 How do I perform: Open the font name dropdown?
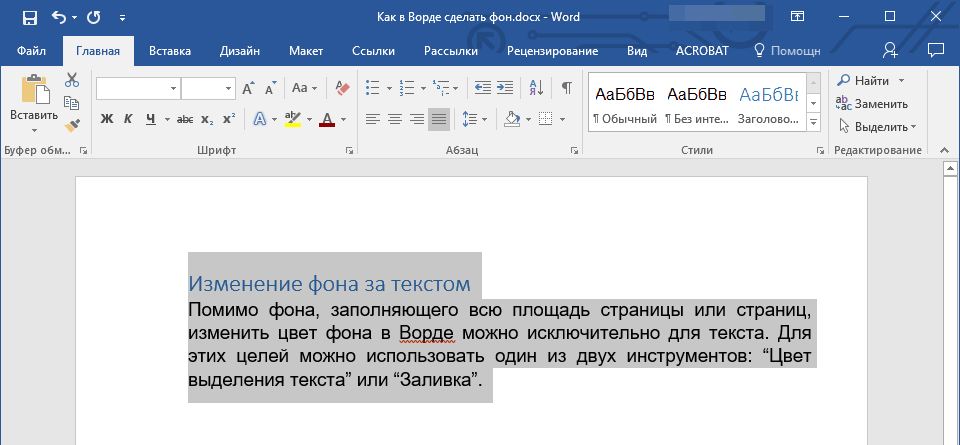coord(173,88)
